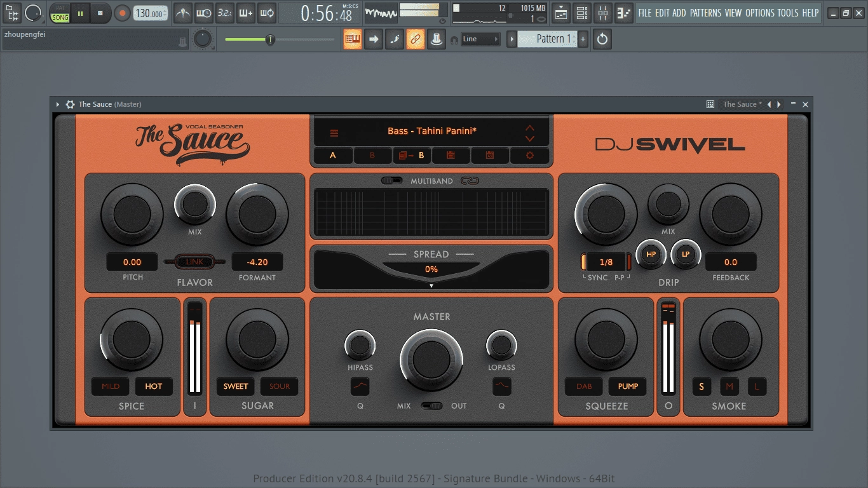Toggle the drip HP filter button
The image size is (868, 488).
(x=651, y=254)
